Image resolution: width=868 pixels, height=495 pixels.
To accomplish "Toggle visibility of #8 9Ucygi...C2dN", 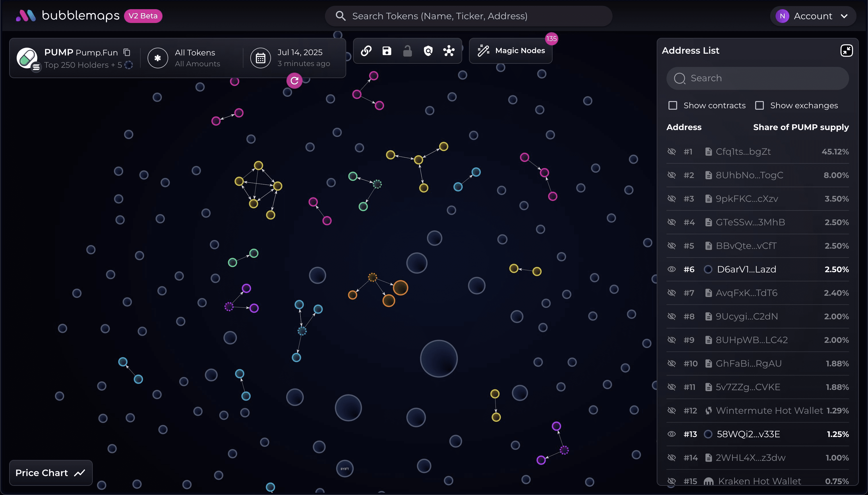I will [x=672, y=316].
